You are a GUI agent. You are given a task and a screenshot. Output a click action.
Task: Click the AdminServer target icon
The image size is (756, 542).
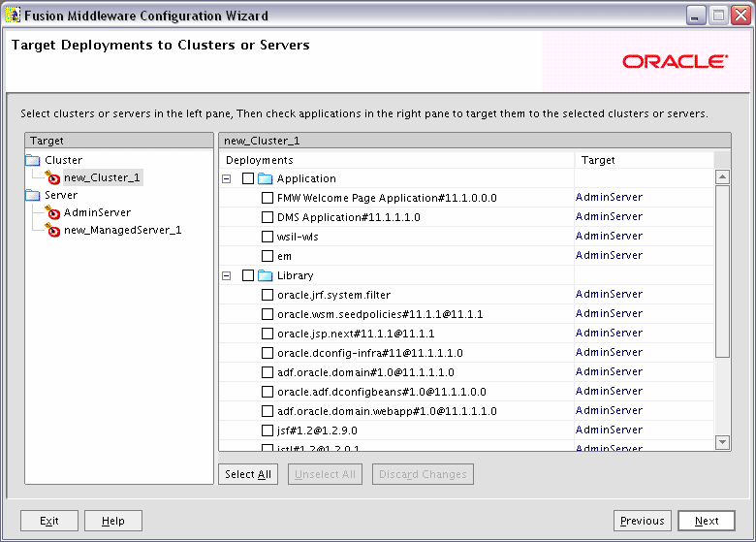tap(52, 212)
